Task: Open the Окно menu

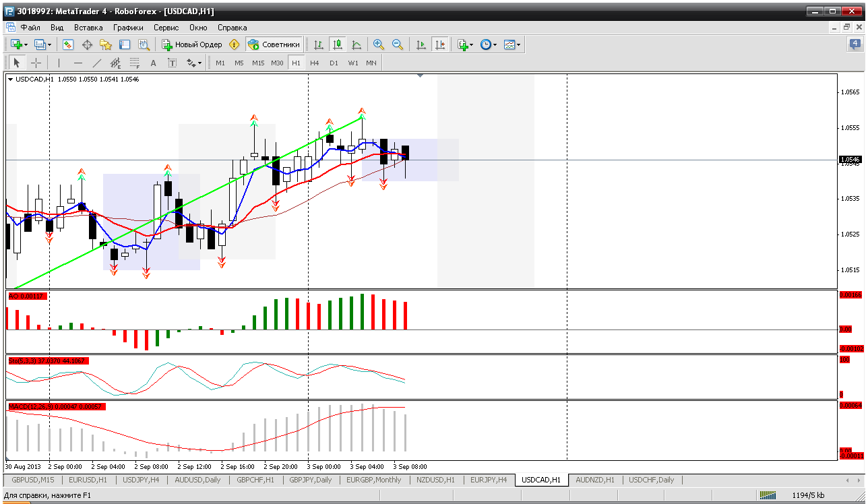Action: point(198,28)
